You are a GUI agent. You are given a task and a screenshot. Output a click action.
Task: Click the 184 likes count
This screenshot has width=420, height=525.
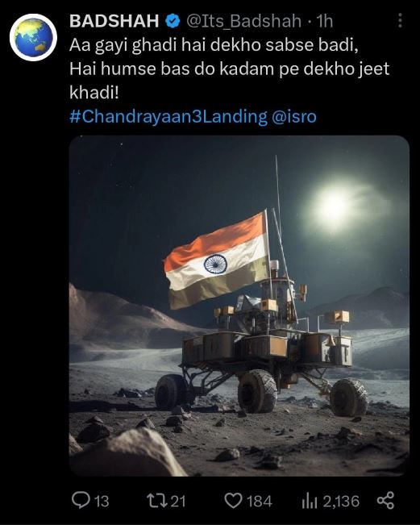(260, 502)
